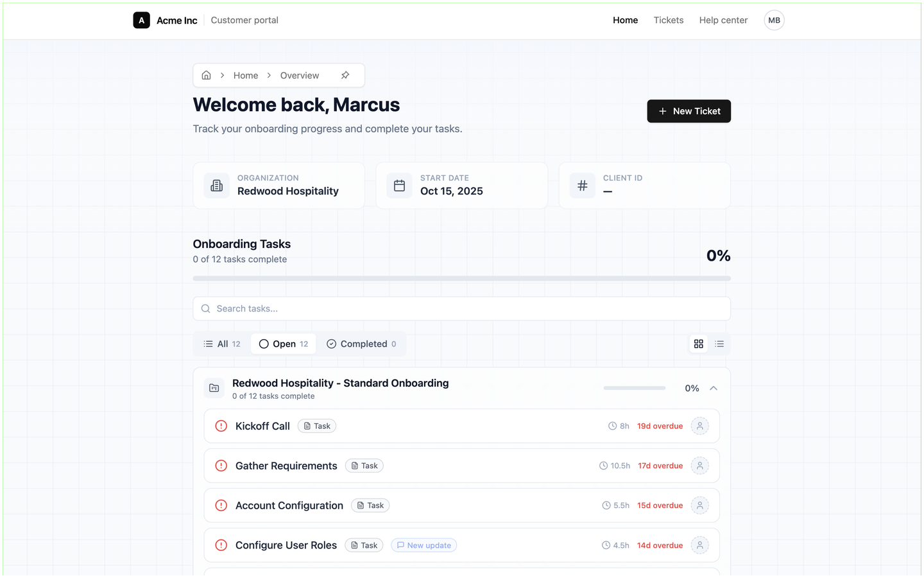Viewport: 924px width, 578px height.
Task: Open the Configure User Roles task
Action: click(461, 545)
